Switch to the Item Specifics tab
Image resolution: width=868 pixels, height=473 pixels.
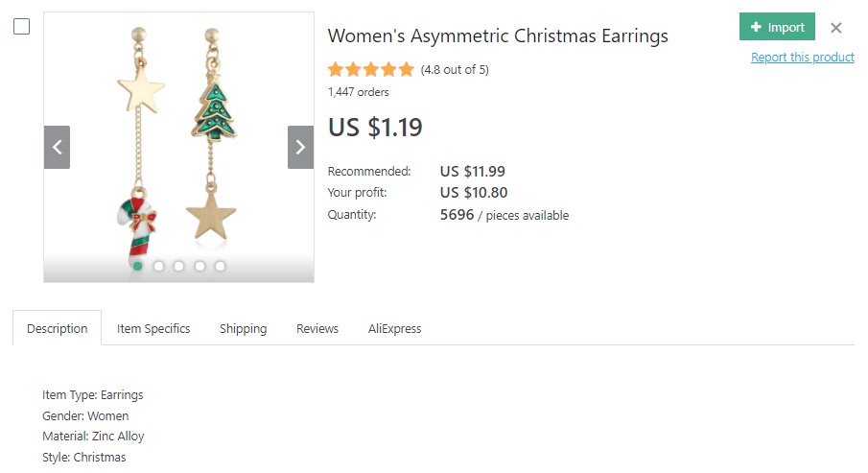click(x=153, y=328)
